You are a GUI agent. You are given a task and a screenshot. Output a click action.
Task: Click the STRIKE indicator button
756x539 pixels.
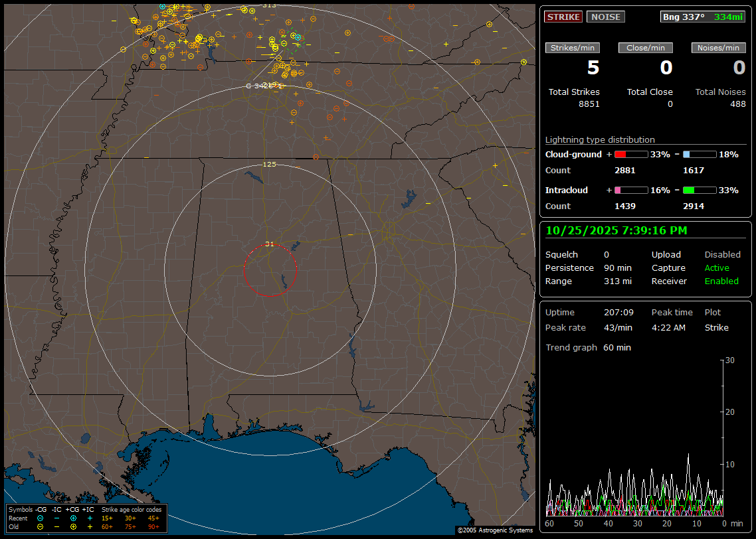click(563, 17)
